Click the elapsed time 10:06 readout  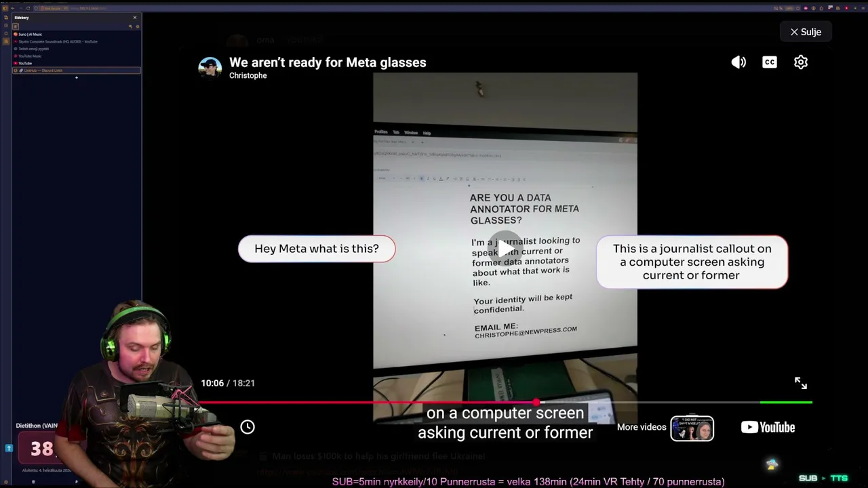tap(212, 383)
